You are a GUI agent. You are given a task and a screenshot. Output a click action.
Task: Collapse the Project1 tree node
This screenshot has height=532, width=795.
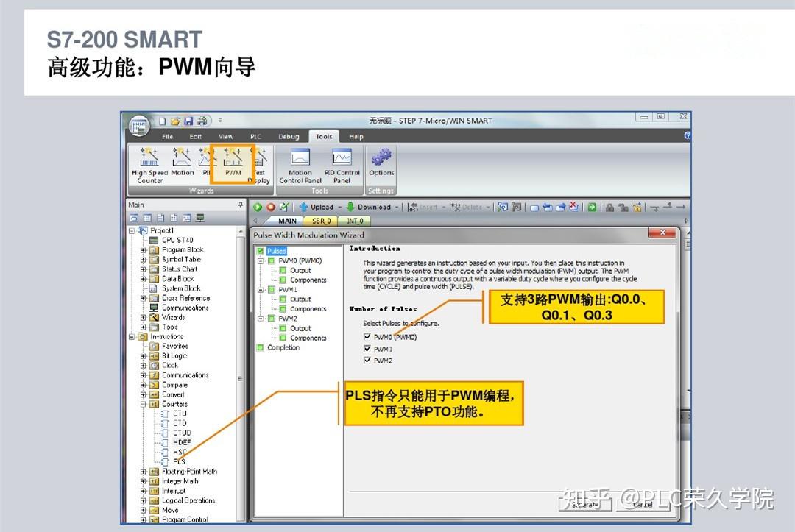point(132,230)
